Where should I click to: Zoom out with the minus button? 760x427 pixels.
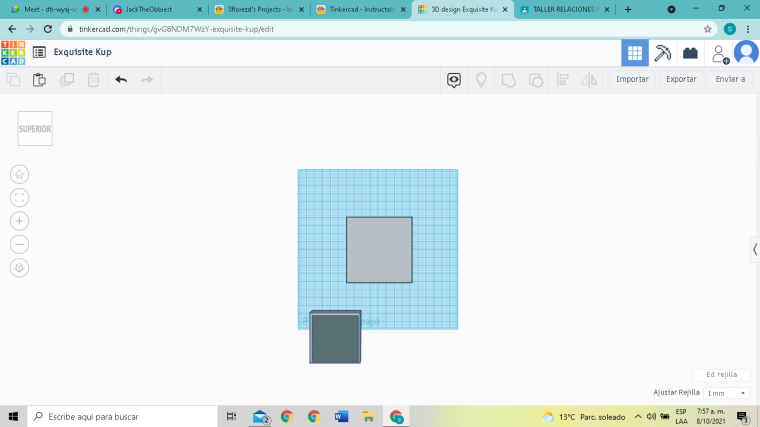click(x=19, y=244)
